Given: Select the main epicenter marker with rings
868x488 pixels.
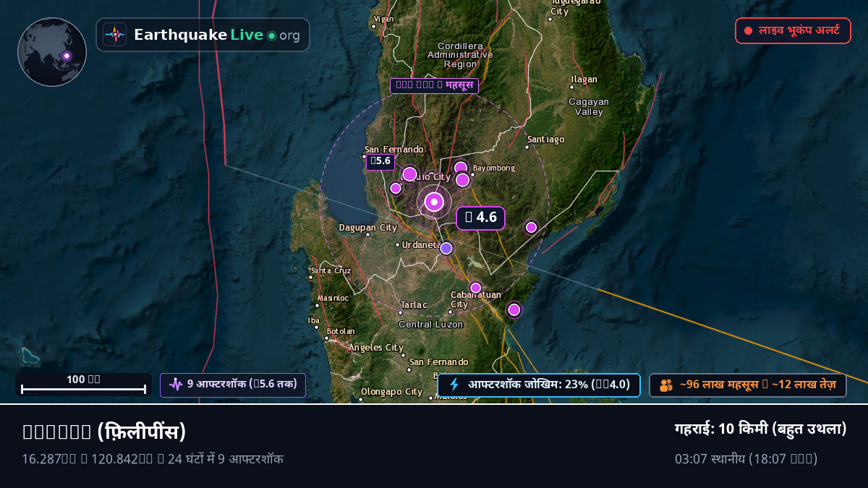Looking at the screenshot, I should [x=434, y=202].
